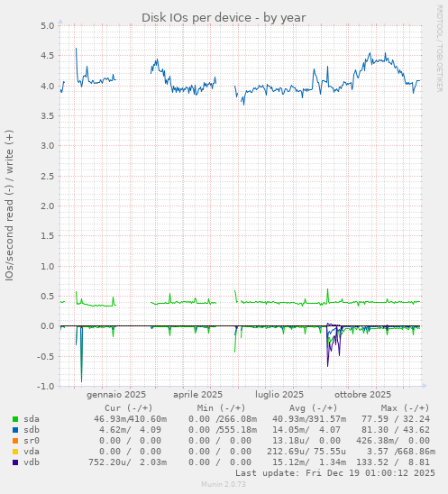The width and height of the screenshot is (448, 494).
Task: Click the y-axis value 0.0
Action: 48,326
